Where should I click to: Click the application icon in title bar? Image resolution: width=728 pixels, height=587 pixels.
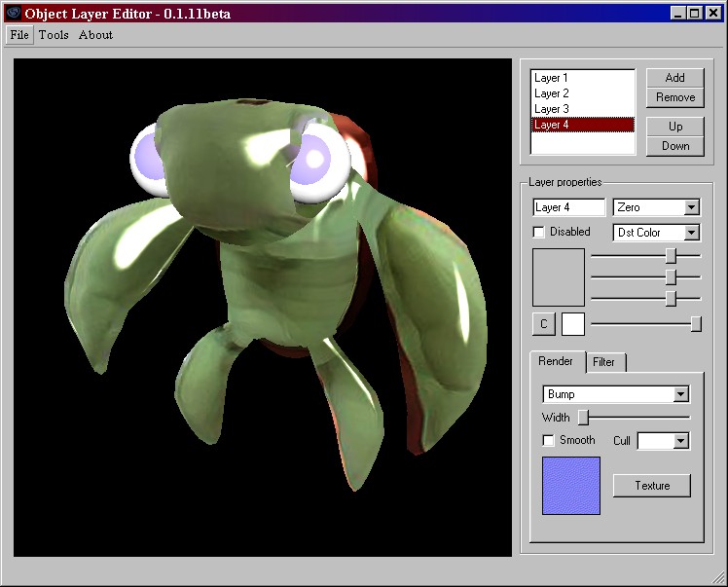click(x=13, y=14)
